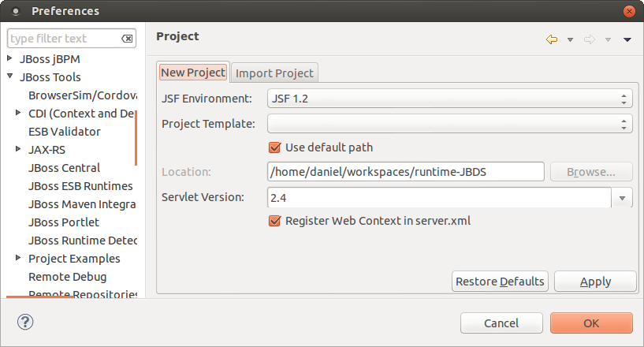Switch to the Import Project tab

coord(274,73)
